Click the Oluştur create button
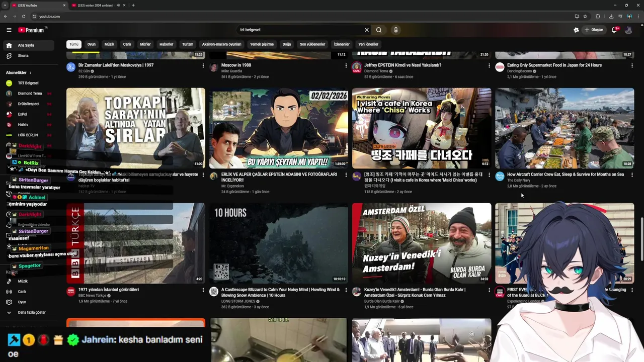 point(594,30)
